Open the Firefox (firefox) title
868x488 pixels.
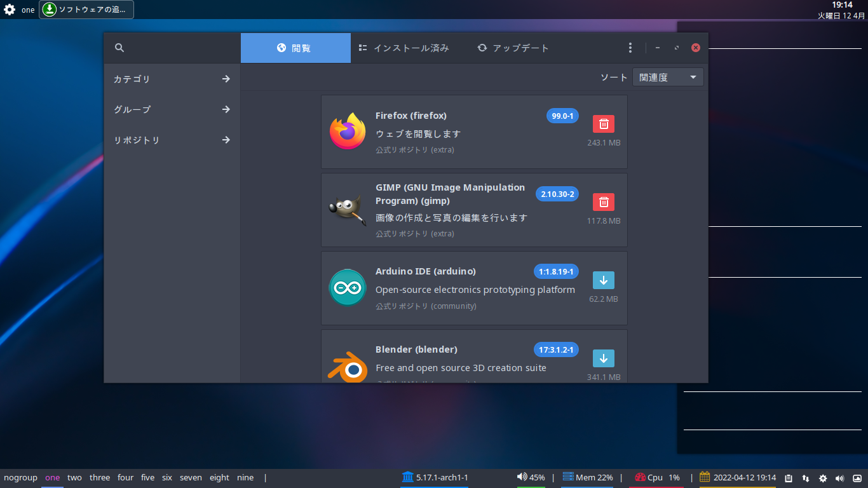[x=411, y=116]
